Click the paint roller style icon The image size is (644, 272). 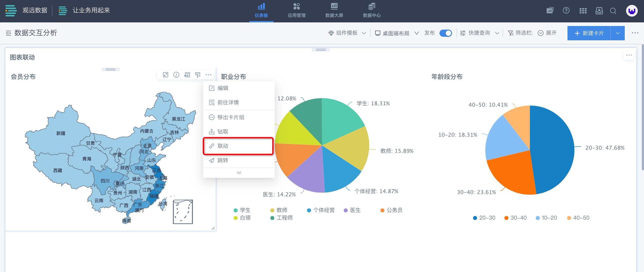click(198, 75)
